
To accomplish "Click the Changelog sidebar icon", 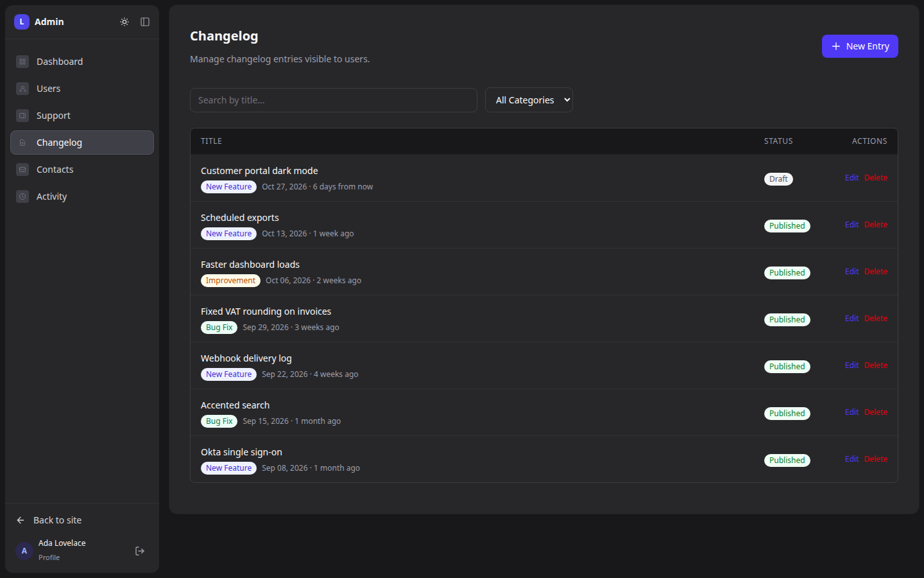I will [x=22, y=143].
